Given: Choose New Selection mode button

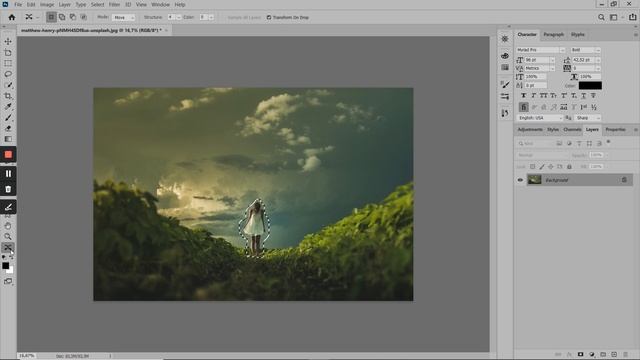Looking at the screenshot, I should click(51, 17).
